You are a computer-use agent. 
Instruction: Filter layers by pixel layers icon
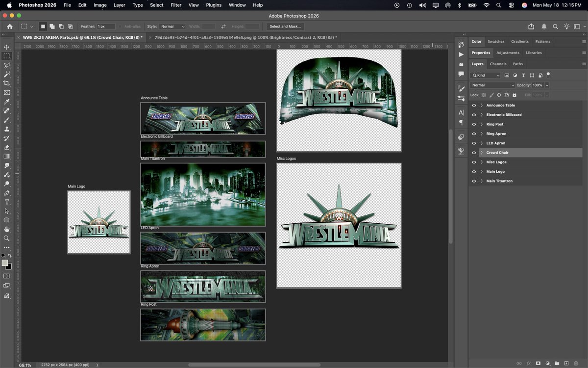pos(507,76)
